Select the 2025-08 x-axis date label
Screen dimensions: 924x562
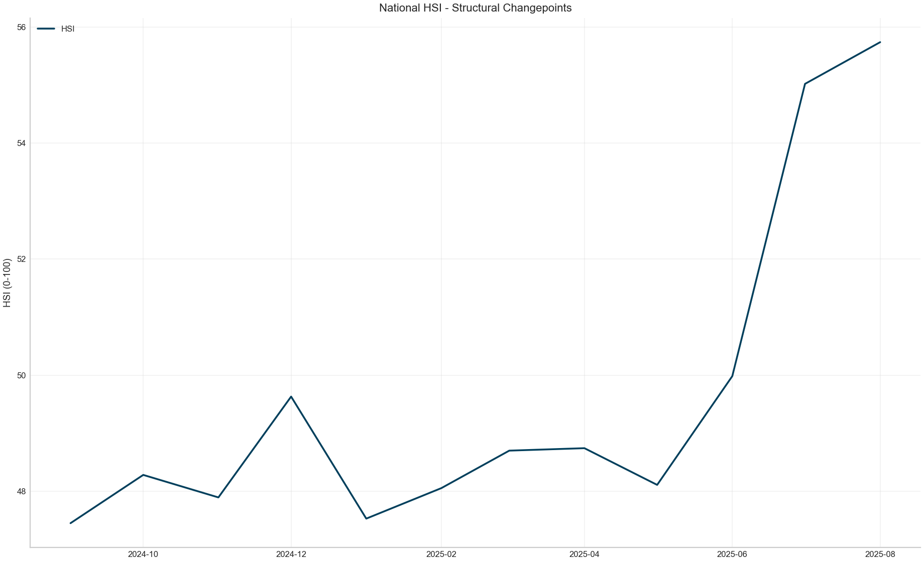(x=880, y=554)
